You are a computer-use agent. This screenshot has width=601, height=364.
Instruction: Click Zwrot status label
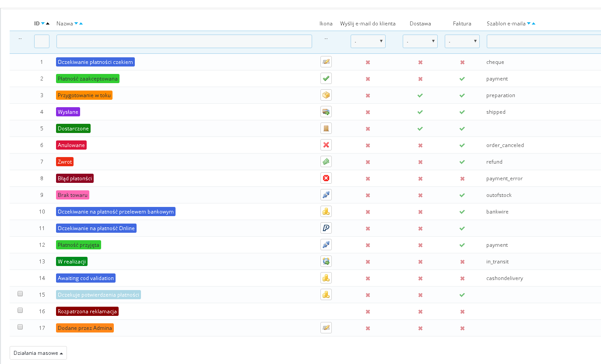pos(65,162)
